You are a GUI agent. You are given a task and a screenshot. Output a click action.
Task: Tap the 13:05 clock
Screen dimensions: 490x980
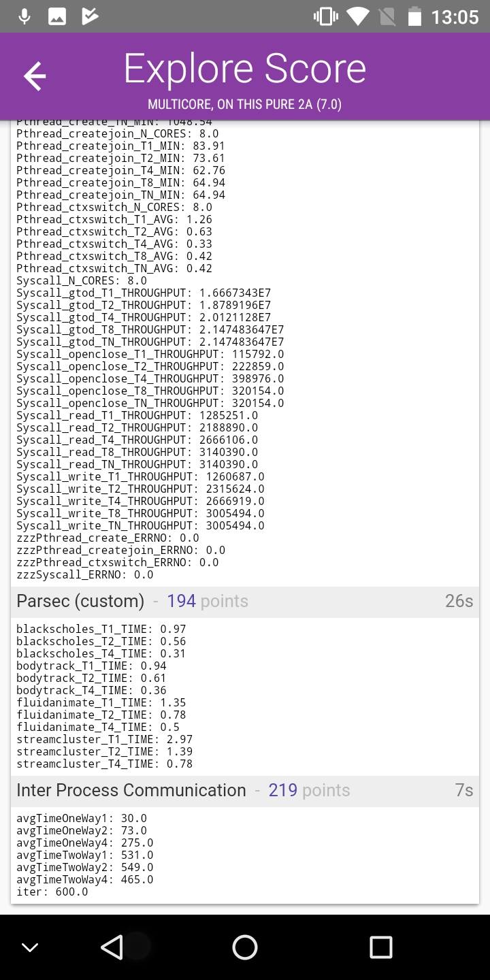click(x=455, y=17)
